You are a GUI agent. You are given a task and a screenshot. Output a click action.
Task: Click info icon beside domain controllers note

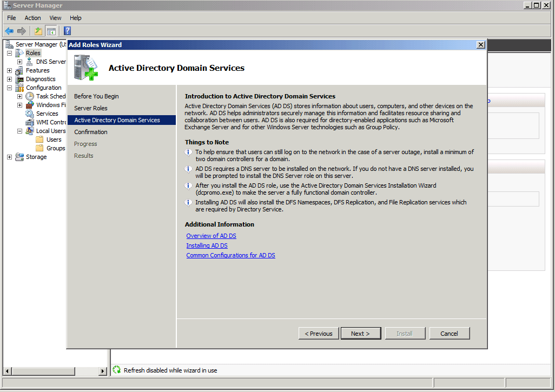click(188, 152)
